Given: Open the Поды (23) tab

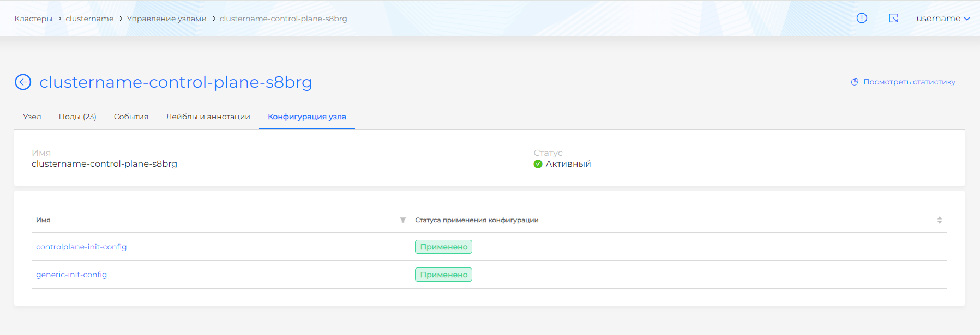Looking at the screenshot, I should 77,117.
